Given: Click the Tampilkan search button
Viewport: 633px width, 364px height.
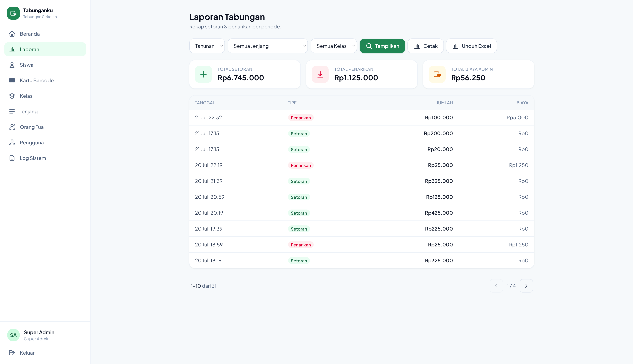Looking at the screenshot, I should pos(382,46).
